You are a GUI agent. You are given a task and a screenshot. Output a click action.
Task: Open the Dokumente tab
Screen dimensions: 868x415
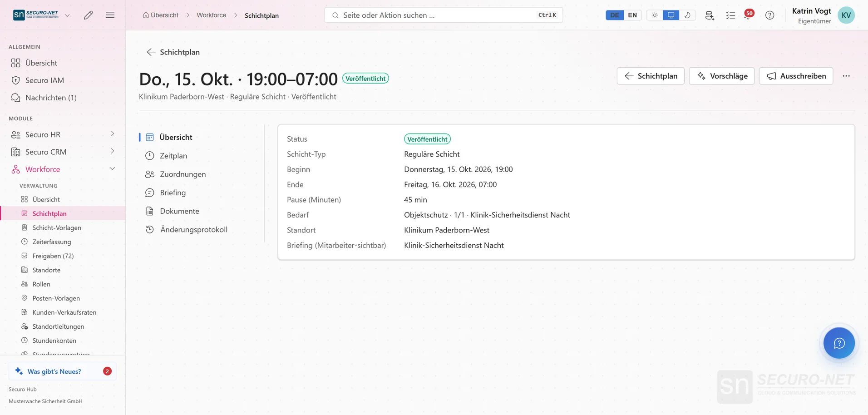click(172, 211)
